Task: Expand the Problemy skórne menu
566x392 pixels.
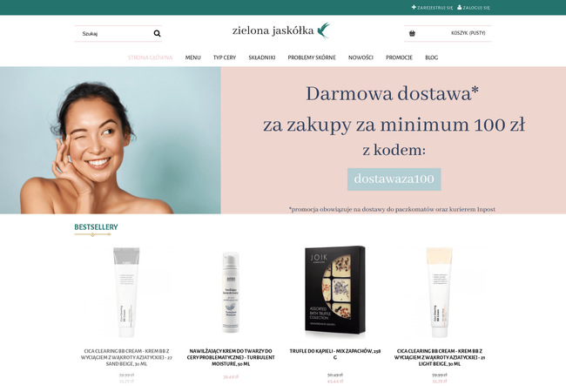Action: (312, 57)
